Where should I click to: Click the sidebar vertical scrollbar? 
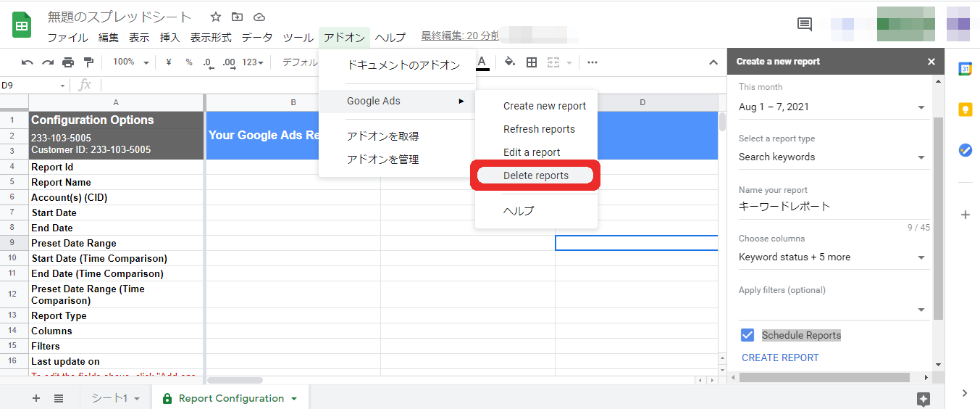(x=939, y=218)
